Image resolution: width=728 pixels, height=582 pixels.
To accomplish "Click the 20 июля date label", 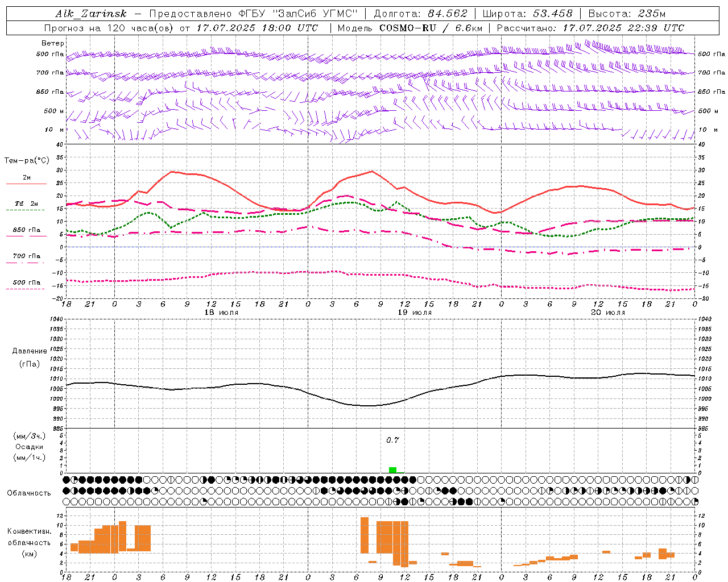I will [x=608, y=313].
